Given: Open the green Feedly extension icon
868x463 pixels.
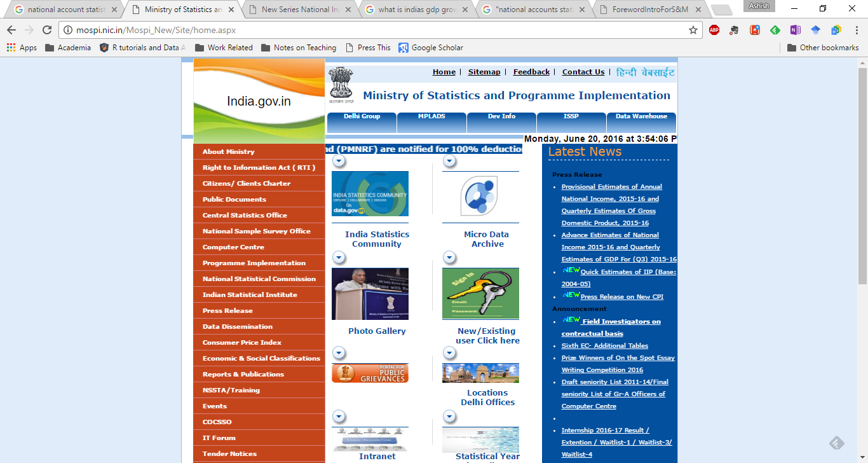Looking at the screenshot, I should click(775, 30).
